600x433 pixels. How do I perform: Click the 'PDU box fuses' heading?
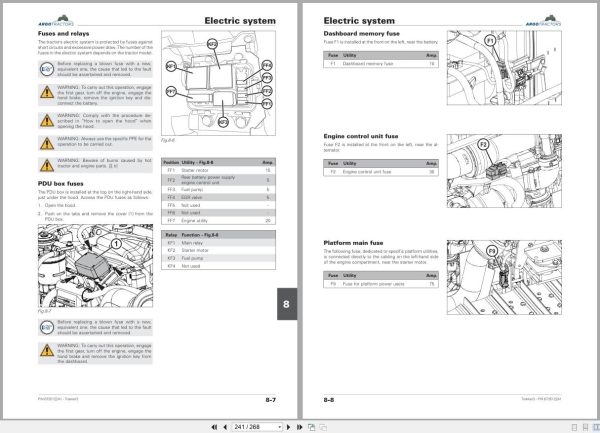point(60,184)
